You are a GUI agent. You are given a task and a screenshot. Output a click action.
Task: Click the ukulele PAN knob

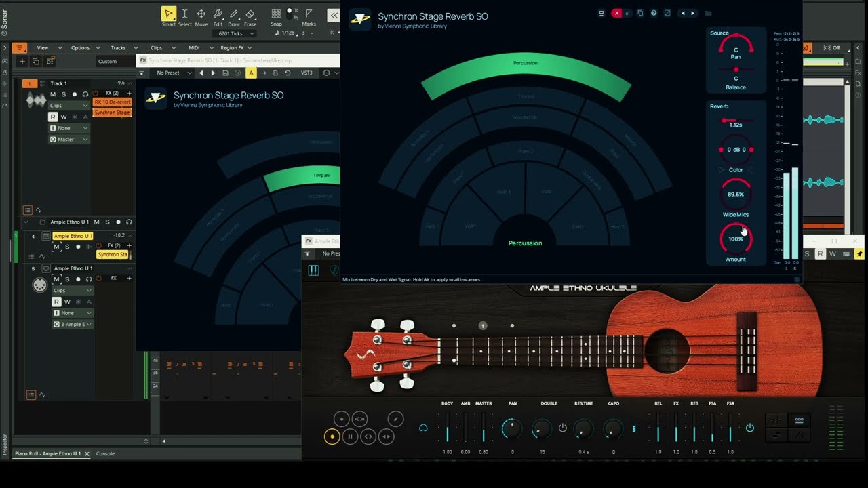[512, 428]
